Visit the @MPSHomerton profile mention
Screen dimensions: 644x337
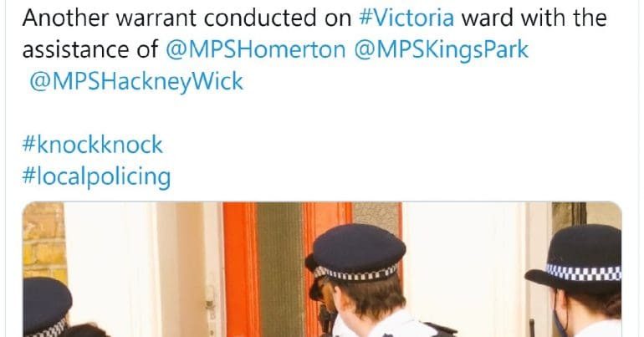pyautogui.click(x=255, y=50)
